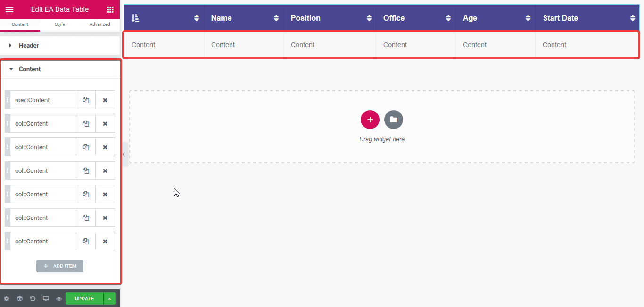This screenshot has width=644, height=307.
Task: Open the widgets grid panel
Action: [110, 9]
